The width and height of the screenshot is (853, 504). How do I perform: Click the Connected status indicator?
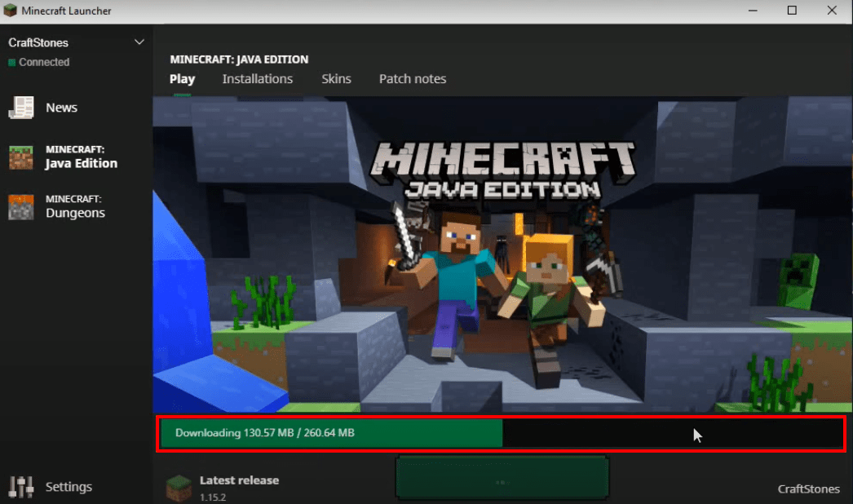coord(38,62)
